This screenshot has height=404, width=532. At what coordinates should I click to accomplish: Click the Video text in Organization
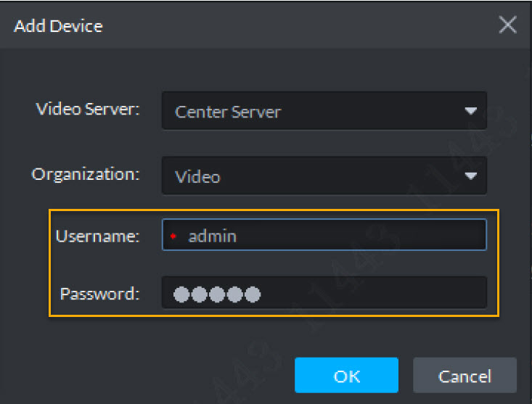click(x=197, y=176)
